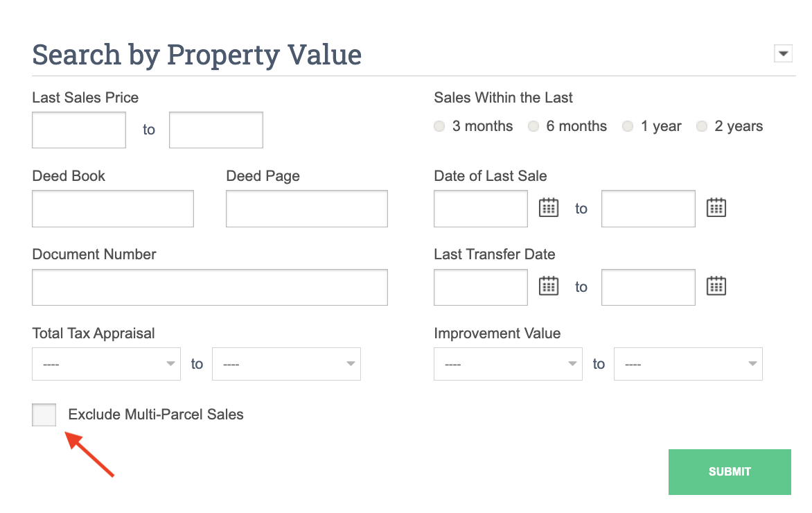Focus the Document Number text field

(210, 288)
